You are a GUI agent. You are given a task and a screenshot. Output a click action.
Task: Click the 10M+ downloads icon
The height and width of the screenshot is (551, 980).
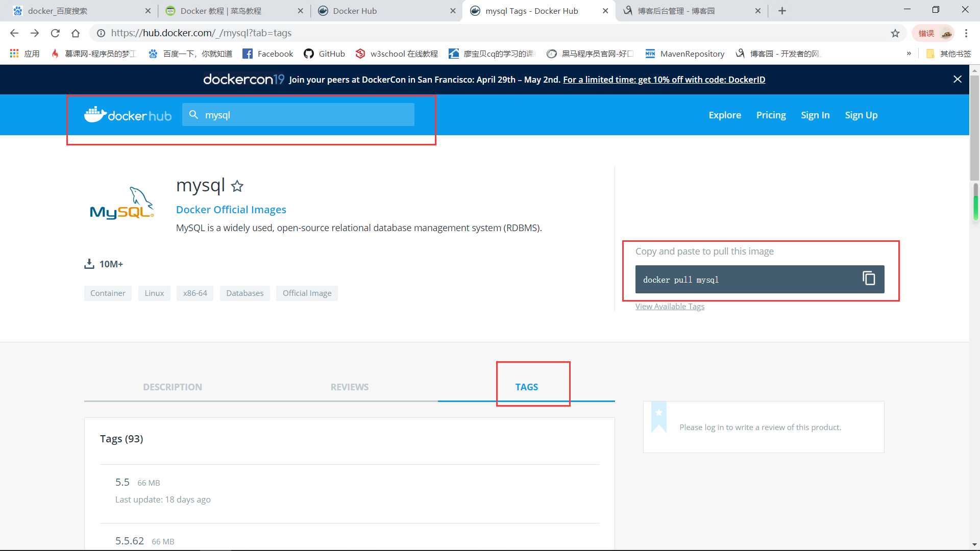[89, 264]
